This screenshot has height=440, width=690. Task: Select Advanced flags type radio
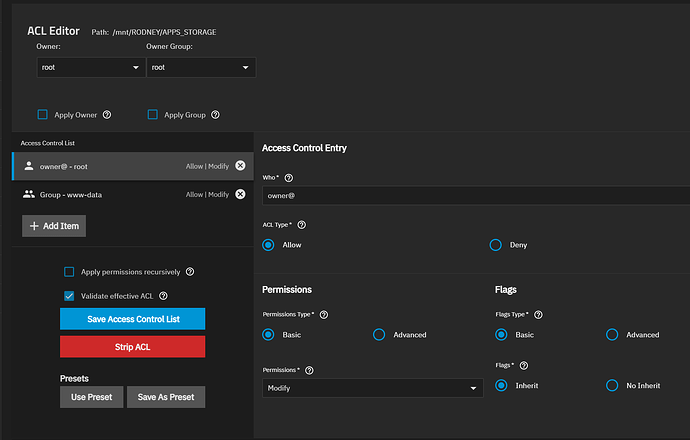[612, 335]
